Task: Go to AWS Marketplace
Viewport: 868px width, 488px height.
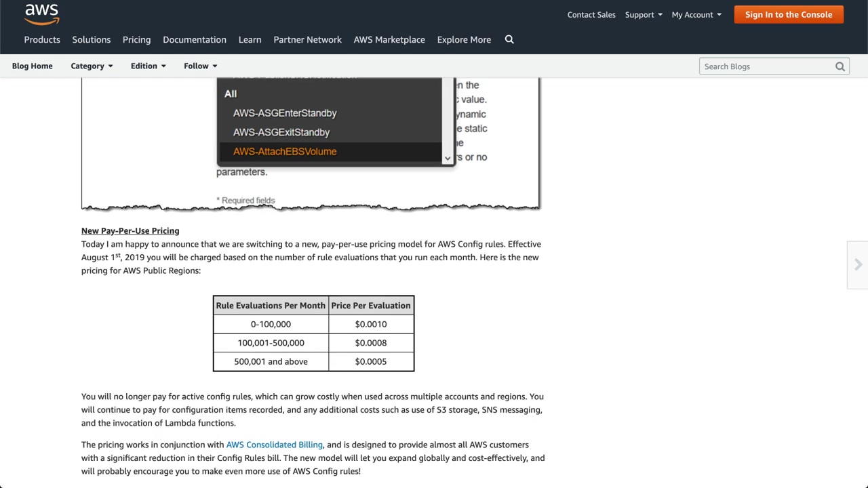Action: pos(389,39)
